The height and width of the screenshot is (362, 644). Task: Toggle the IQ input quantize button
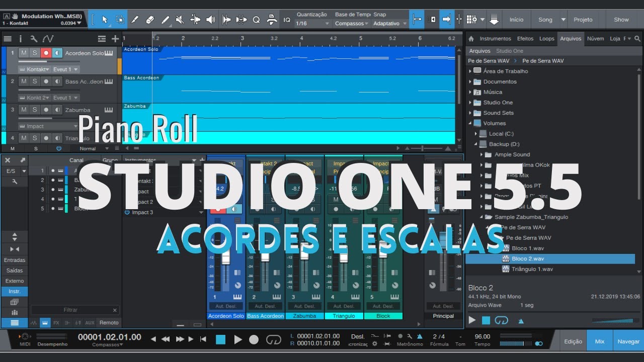287,20
